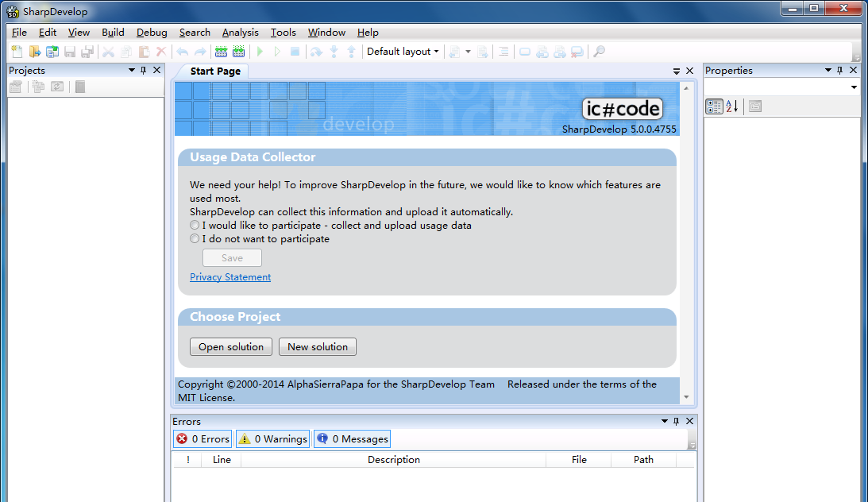The image size is (868, 502).
Task: Follow the Privacy Statement link
Action: 230,276
